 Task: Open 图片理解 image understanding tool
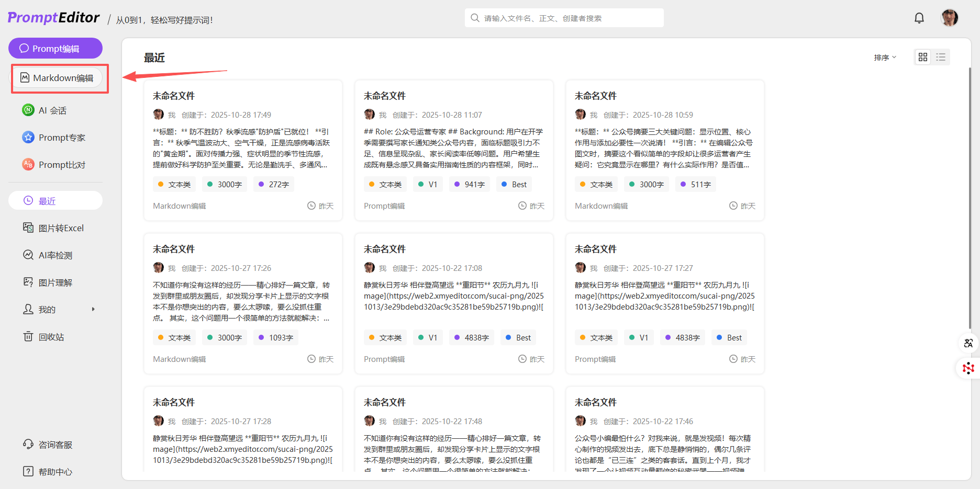[x=55, y=282]
